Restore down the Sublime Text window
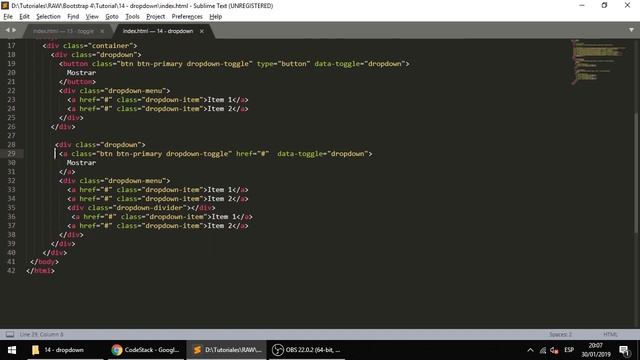This screenshot has width=640, height=360. click(x=604, y=5)
